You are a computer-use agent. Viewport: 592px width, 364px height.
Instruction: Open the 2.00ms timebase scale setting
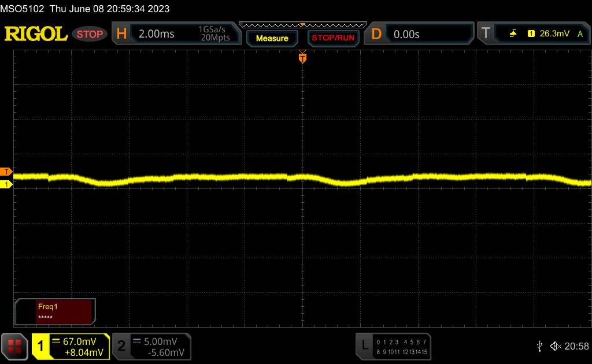coord(157,34)
